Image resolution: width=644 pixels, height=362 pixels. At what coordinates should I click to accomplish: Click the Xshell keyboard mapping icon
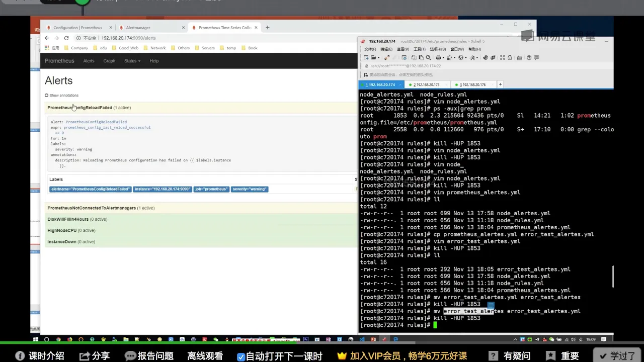519,58
